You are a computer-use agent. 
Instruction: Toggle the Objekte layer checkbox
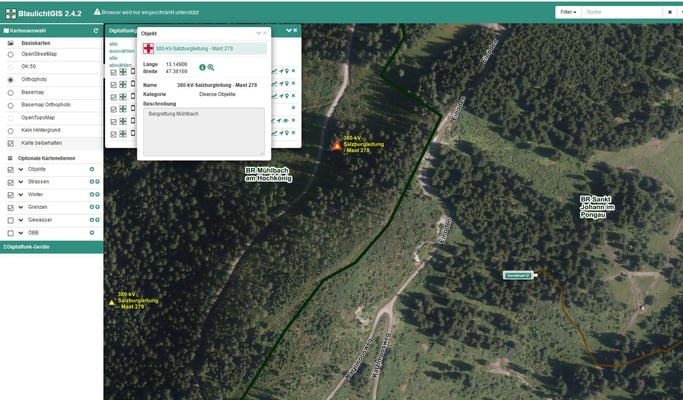pos(10,169)
